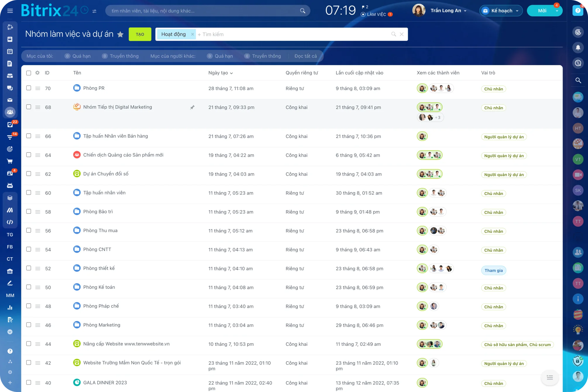Click the star favorite icon beside page title
The image size is (588, 392).
pos(120,34)
